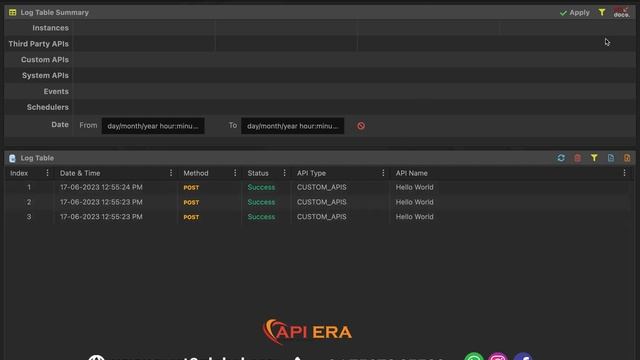Click the Third Party APIs label
Image resolution: width=640 pixels, height=360 pixels.
[x=38, y=44]
